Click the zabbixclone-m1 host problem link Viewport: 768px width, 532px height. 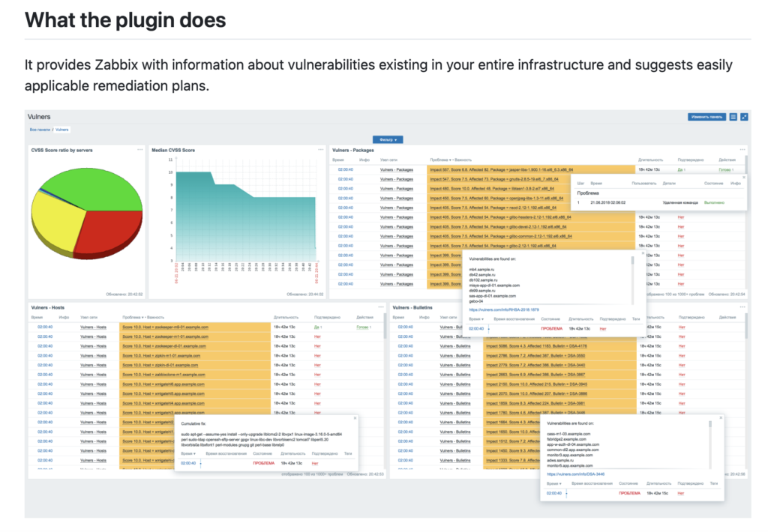click(163, 375)
